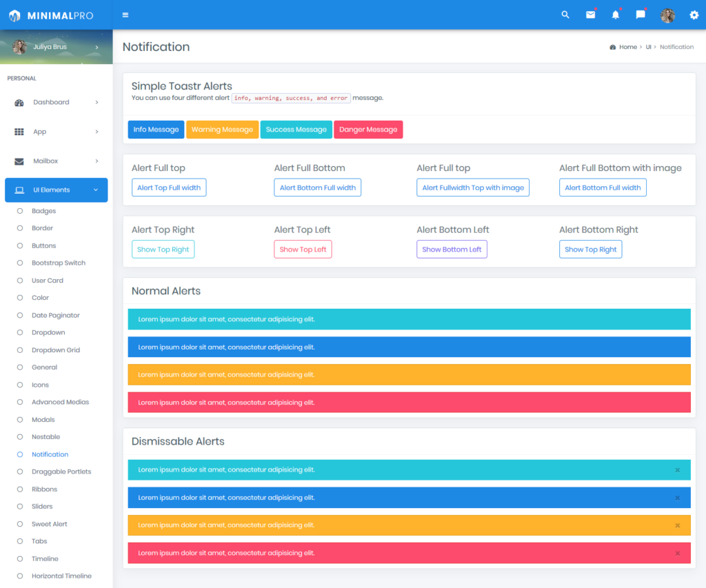Open Horizontal Timeline page
The height and width of the screenshot is (588, 706).
pos(61,576)
